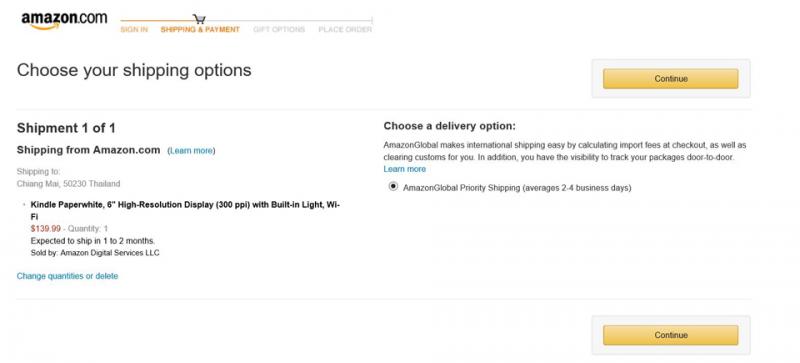Viewport: 800px width, 363px height.
Task: Go to the Sign In step
Action: coord(134,30)
